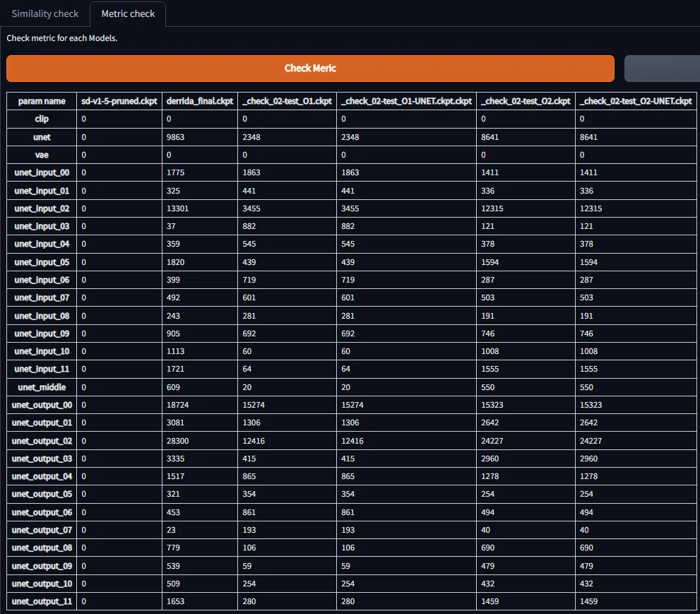
Task: Click the 13301 cell for unet_input_02
Action: click(x=200, y=208)
